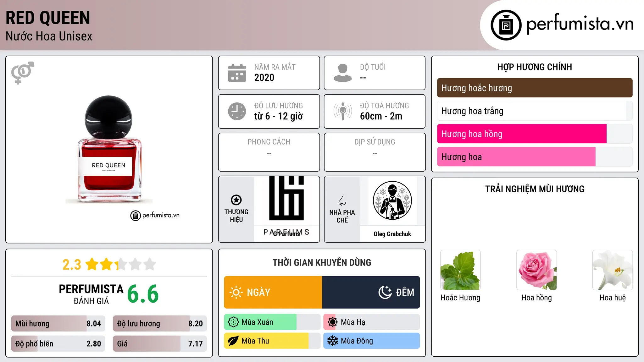Image resolution: width=644 pixels, height=362 pixels.
Task: Click the launch year value 2020
Action: (264, 78)
